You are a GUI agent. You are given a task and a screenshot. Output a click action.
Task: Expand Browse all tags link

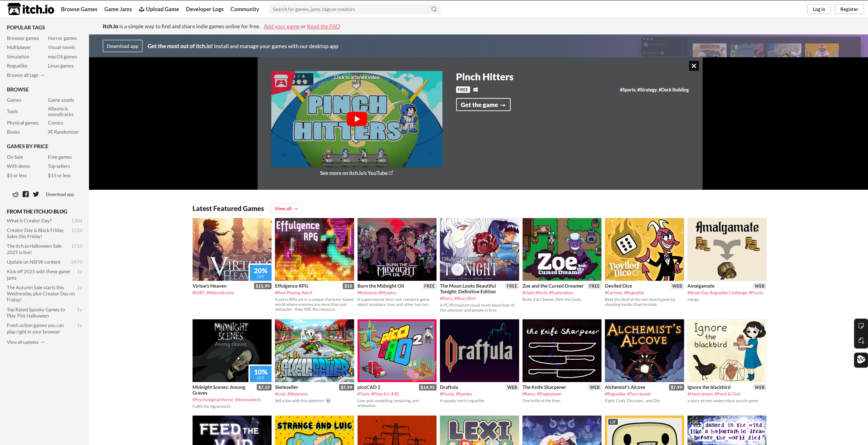(x=26, y=75)
